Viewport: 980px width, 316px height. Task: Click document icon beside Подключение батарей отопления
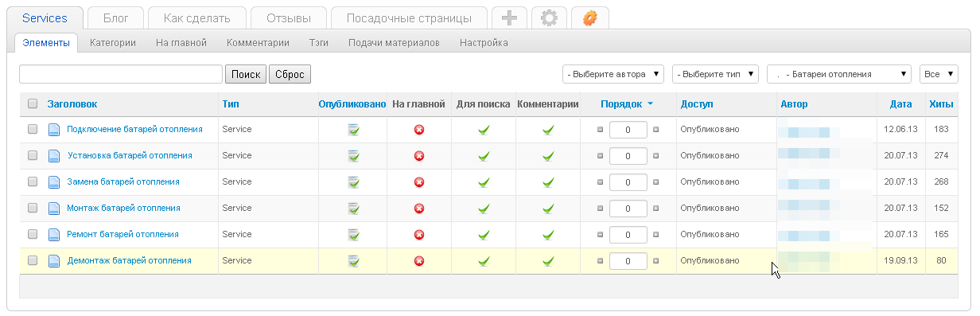[54, 130]
